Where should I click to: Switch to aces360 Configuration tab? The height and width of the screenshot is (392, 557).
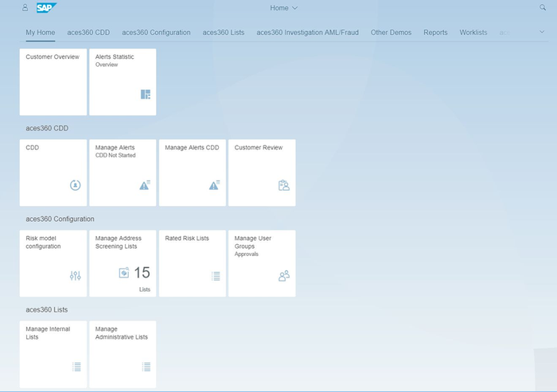(x=156, y=33)
